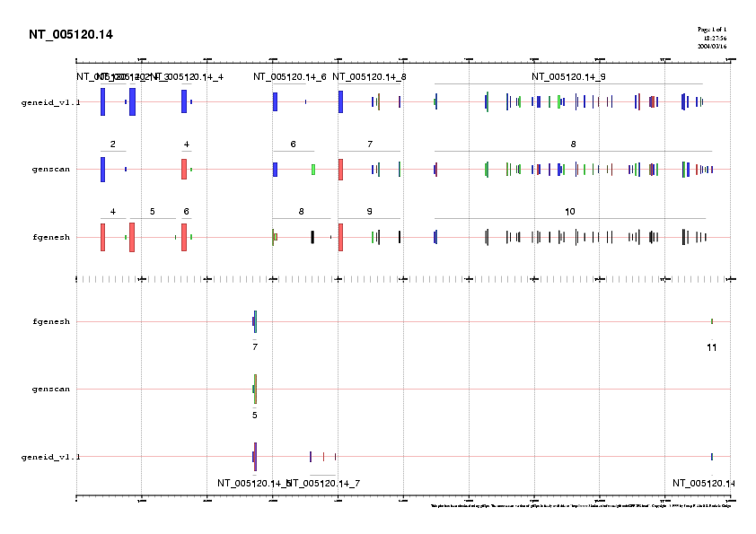756x534 pixels.
Task: Select the lower geneid_v1.1 track label
Action: pos(50,457)
